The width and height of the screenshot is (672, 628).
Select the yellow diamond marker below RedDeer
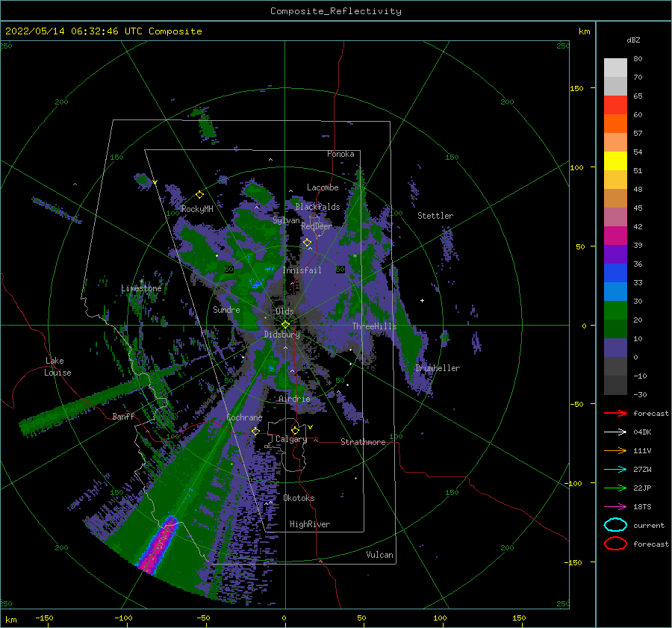(x=308, y=243)
